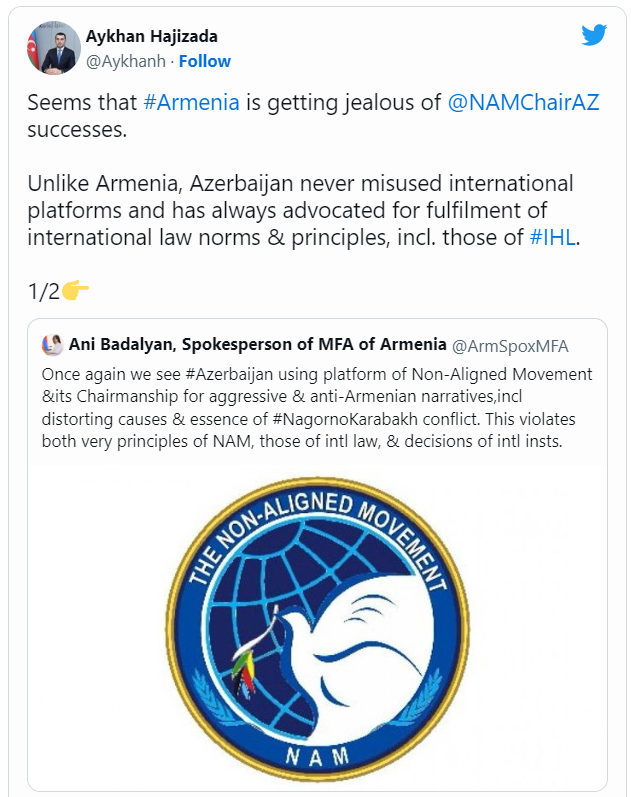The width and height of the screenshot is (631, 797).
Task: Click the "Unlike Armenia, Azerbaijan never misused" paragraph
Action: tap(300, 211)
